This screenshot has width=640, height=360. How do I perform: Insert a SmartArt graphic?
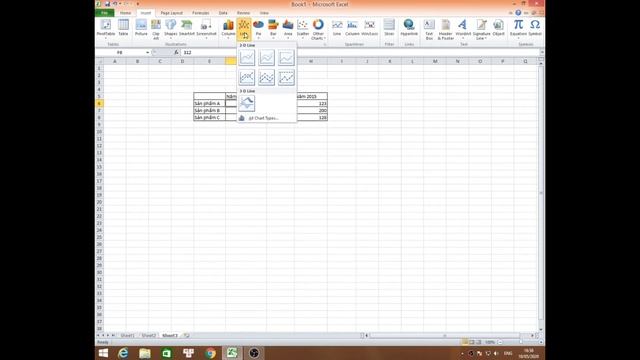coord(187,29)
